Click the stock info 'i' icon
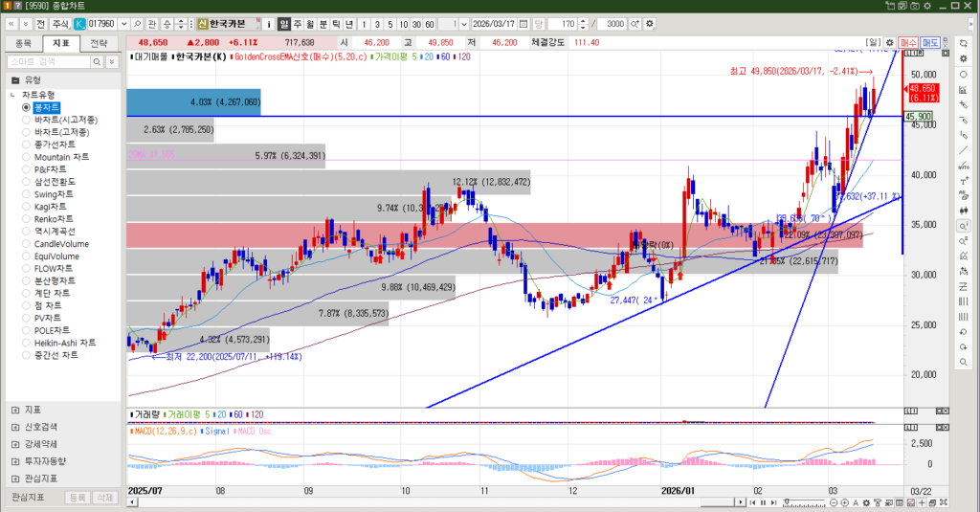Viewport: 980px width, 512px height. [268, 23]
